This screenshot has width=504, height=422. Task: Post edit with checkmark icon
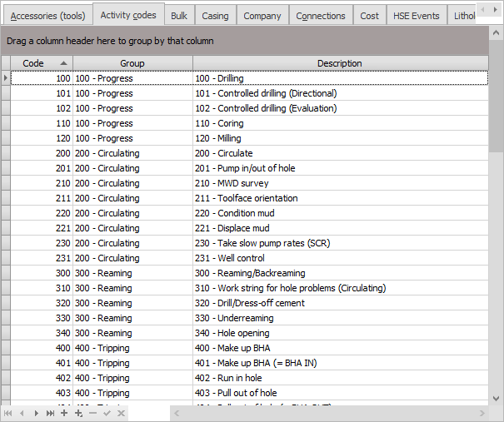pos(107,413)
